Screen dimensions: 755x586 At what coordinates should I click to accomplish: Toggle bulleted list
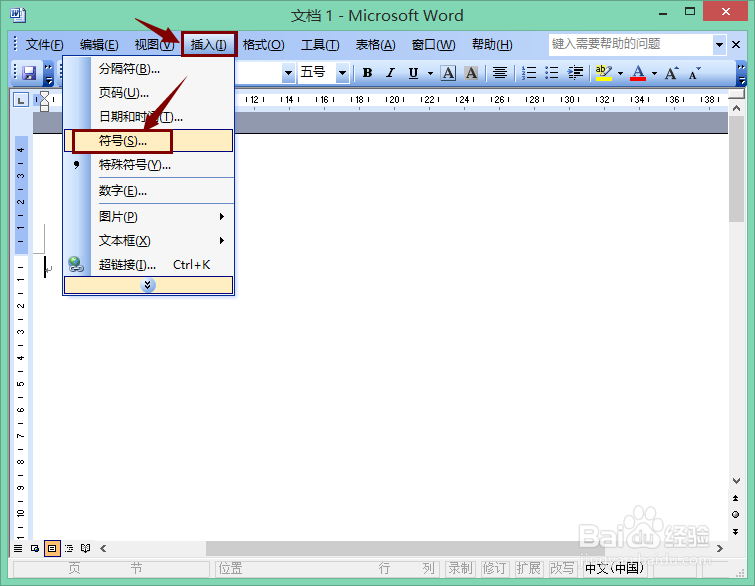(552, 73)
